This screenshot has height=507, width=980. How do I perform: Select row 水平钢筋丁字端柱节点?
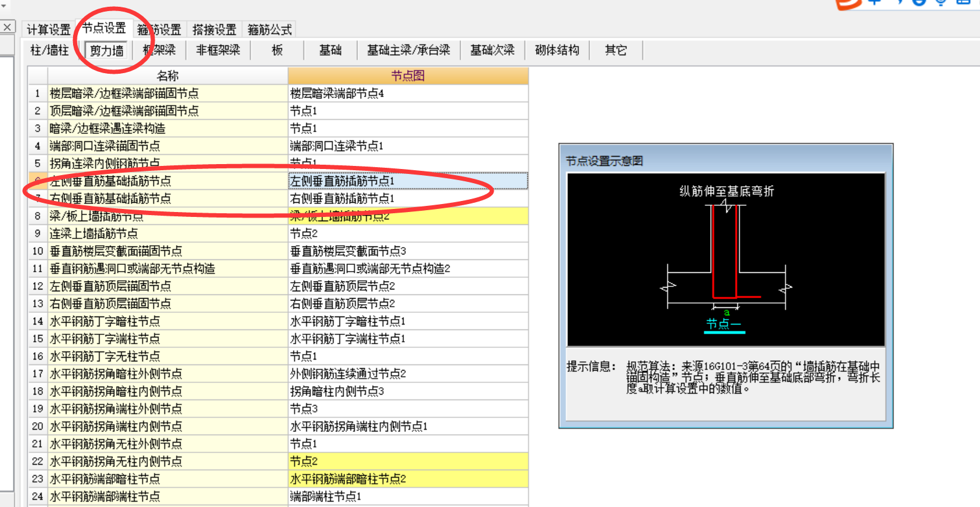167,339
